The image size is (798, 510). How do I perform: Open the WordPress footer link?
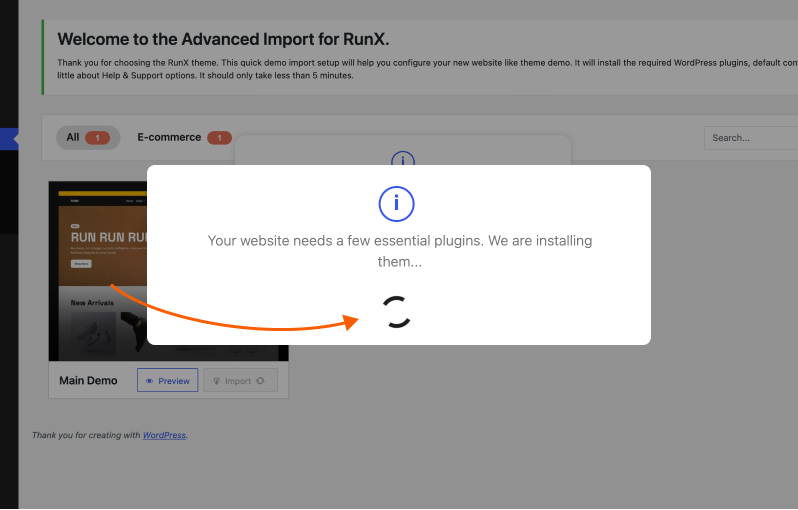pos(164,435)
